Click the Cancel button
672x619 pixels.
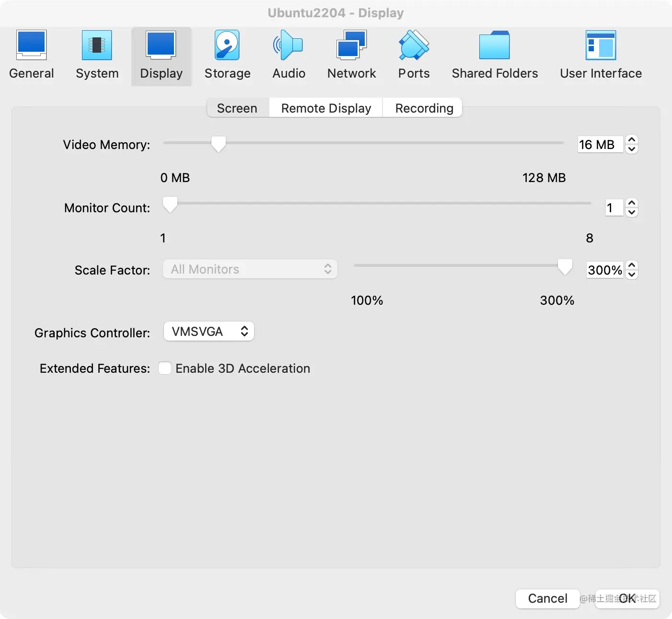547,598
